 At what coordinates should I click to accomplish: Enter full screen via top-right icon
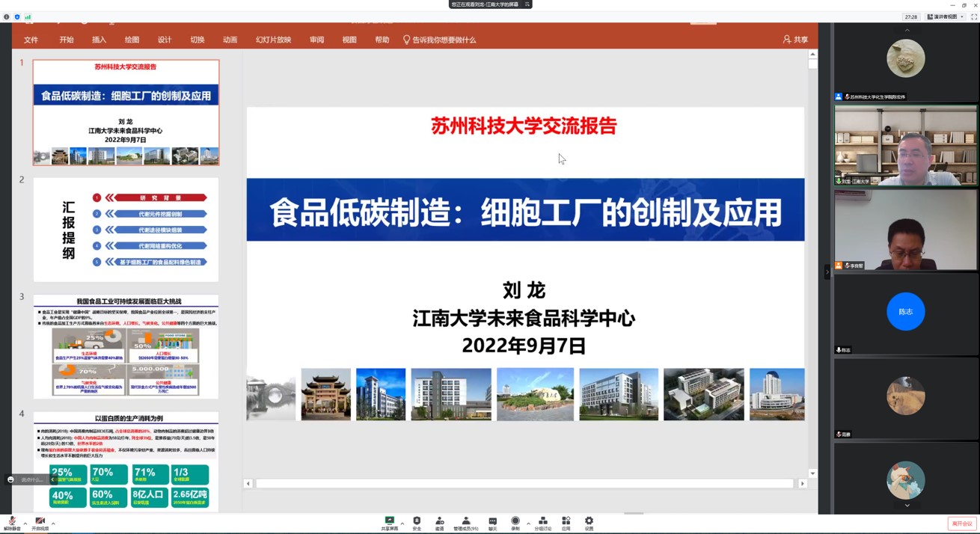(973, 16)
